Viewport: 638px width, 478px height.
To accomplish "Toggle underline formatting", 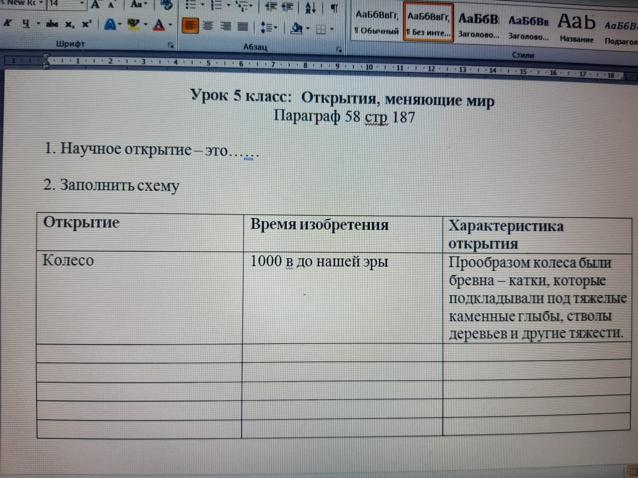I will (x=26, y=24).
